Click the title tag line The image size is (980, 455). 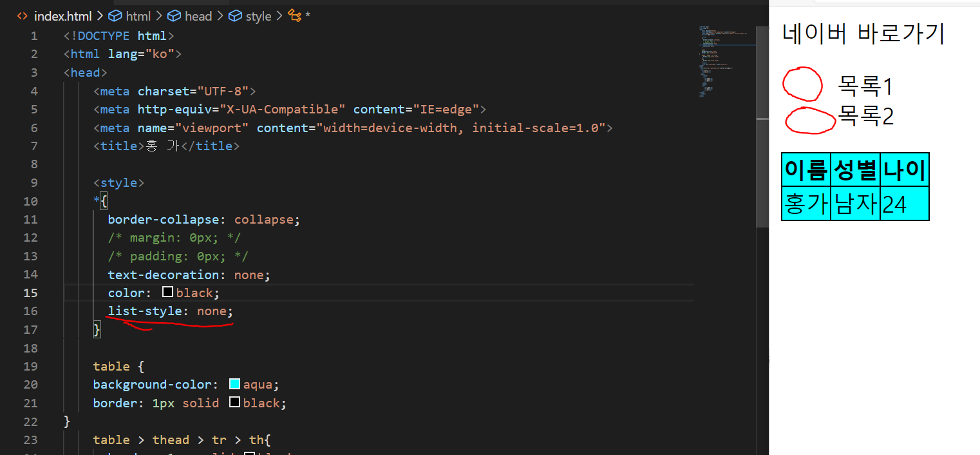pyautogui.click(x=166, y=146)
